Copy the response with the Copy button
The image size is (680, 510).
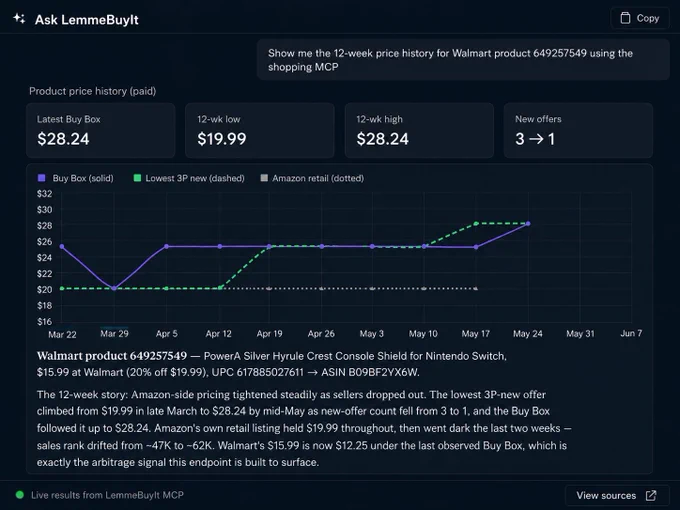point(640,18)
